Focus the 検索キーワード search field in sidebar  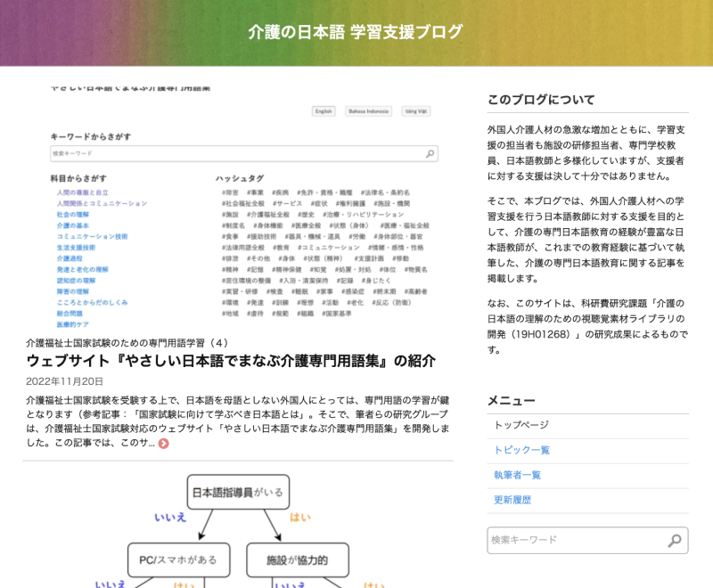point(575,540)
